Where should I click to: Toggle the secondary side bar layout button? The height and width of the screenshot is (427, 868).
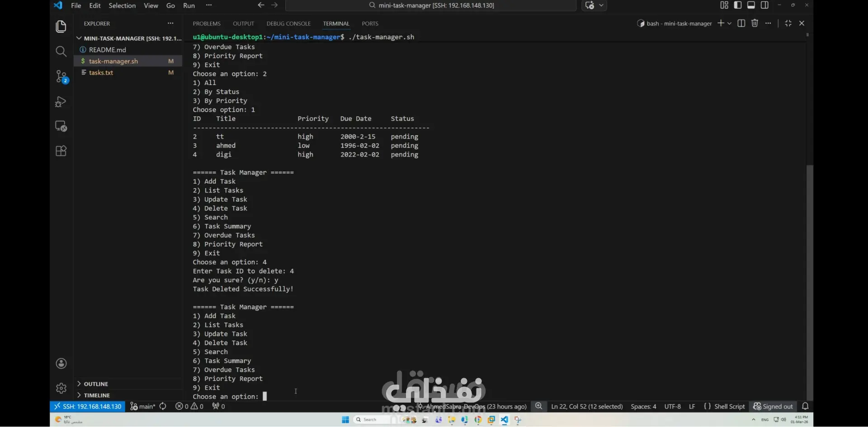[764, 5]
